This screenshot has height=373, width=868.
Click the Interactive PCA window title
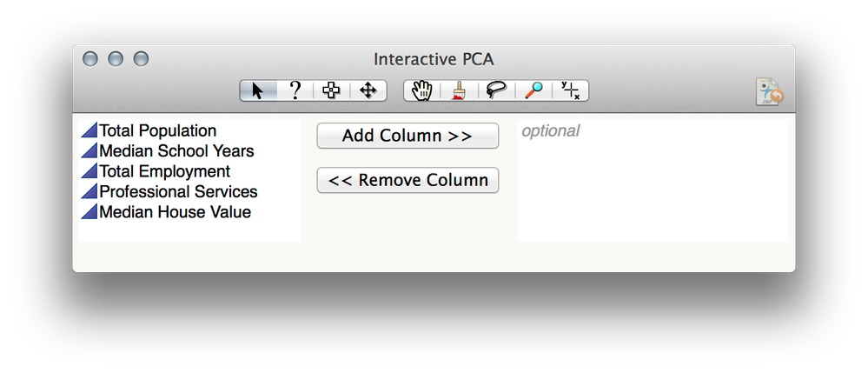pyautogui.click(x=434, y=59)
